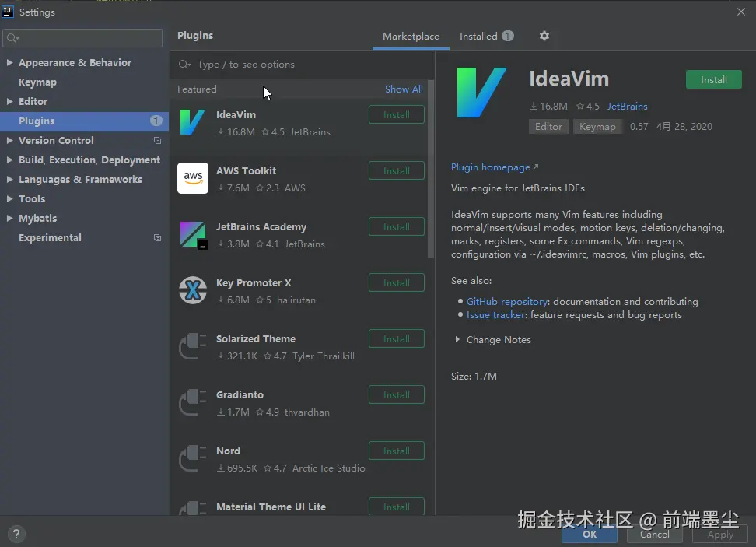Click the JetBrains Academy logo icon
756x547 pixels.
pos(194,235)
